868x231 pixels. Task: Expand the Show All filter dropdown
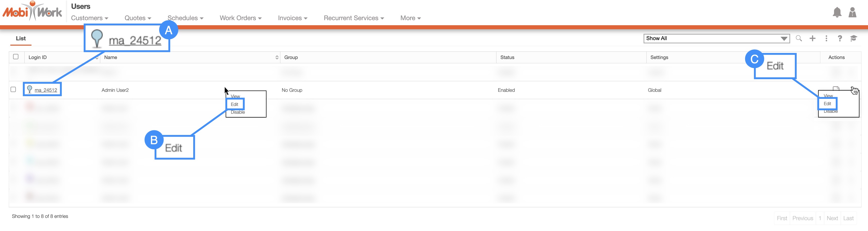pyautogui.click(x=716, y=38)
